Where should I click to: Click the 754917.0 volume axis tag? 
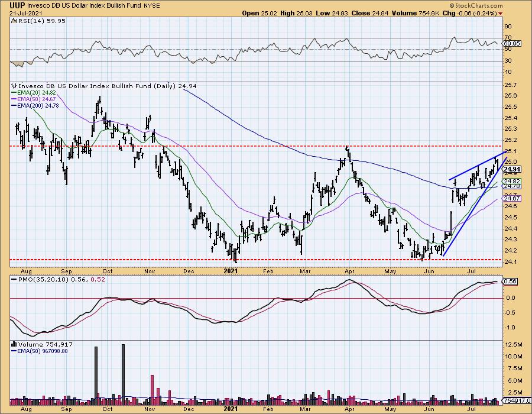pyautogui.click(x=517, y=400)
